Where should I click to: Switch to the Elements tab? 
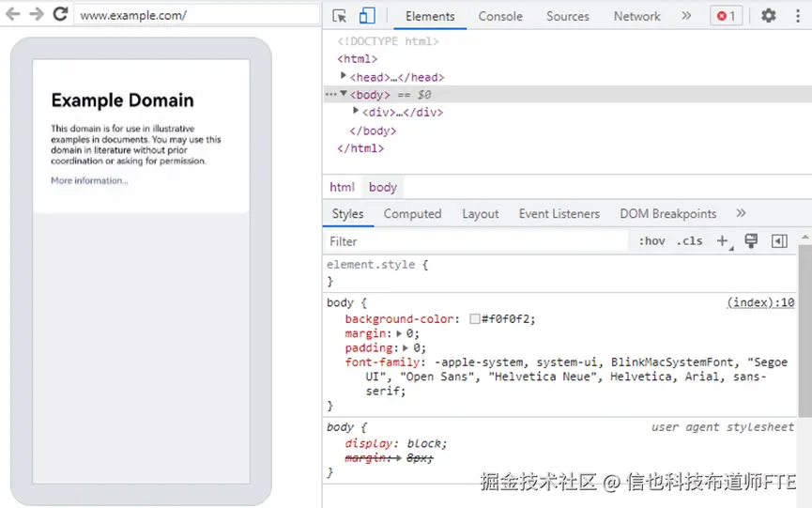click(430, 16)
